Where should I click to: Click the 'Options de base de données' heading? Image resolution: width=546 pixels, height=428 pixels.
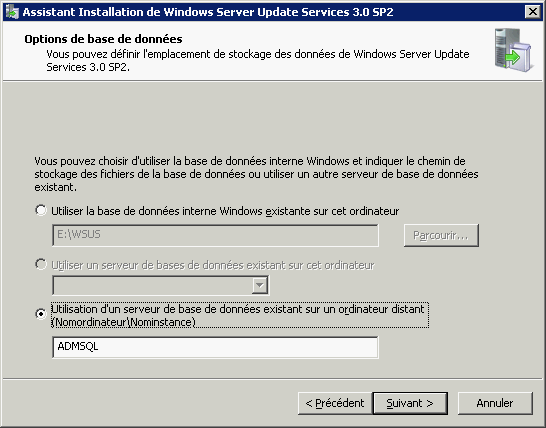click(x=103, y=39)
